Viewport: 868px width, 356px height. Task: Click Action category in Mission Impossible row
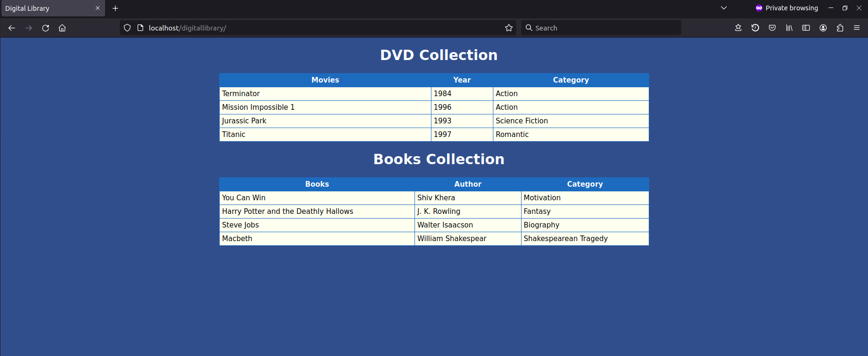coord(571,107)
